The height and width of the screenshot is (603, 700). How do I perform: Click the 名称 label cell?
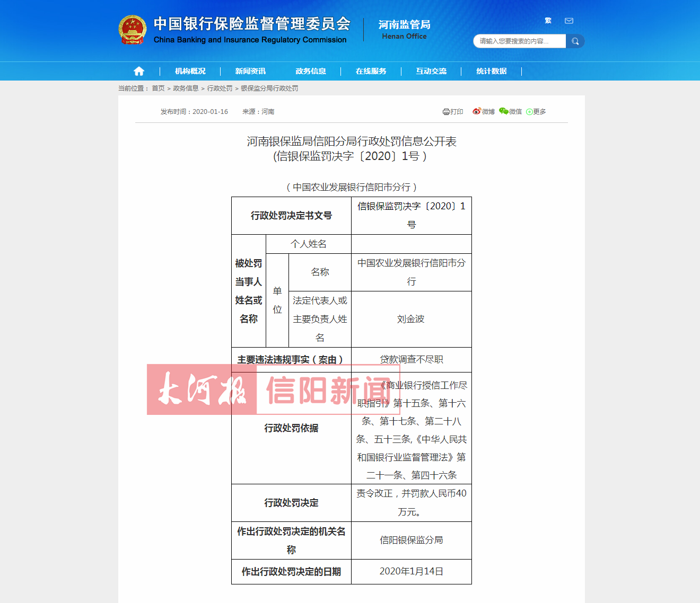point(320,272)
